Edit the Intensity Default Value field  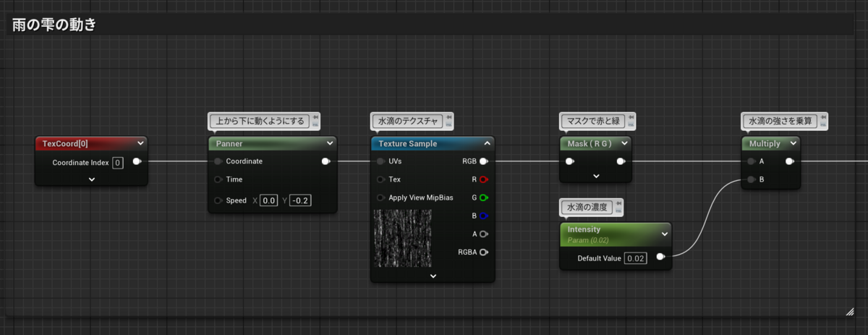[636, 258]
